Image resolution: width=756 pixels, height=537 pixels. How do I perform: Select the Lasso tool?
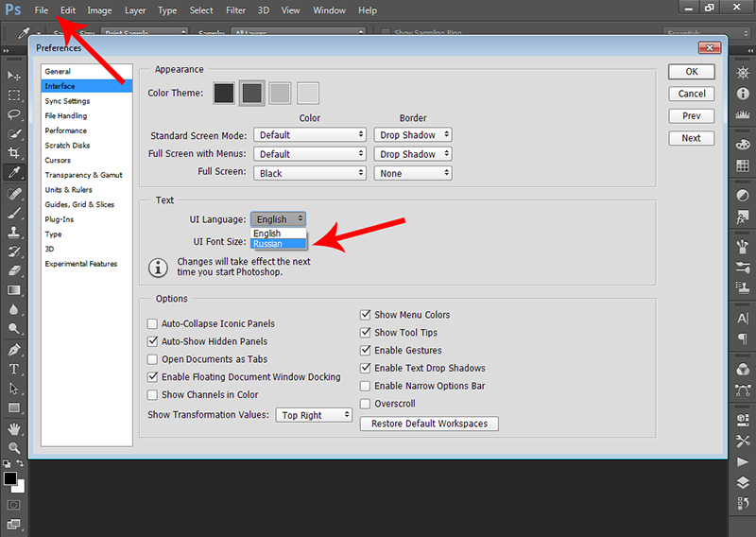point(14,114)
